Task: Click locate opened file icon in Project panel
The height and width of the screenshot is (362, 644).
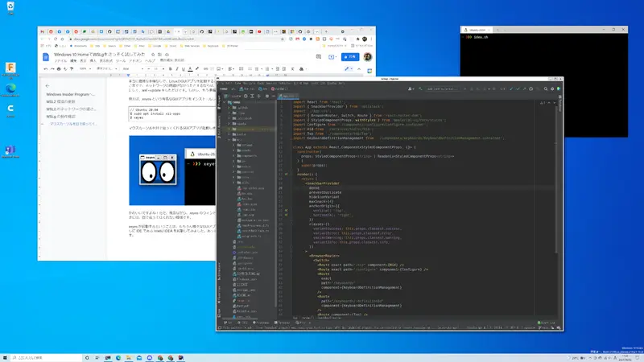Action: tap(246, 96)
